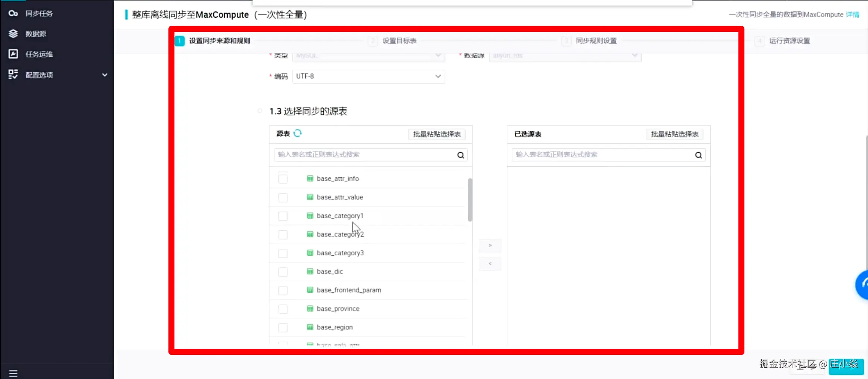Viewport: 868px width, 379px height.
Task: Click table icon beside base_province
Action: point(310,309)
